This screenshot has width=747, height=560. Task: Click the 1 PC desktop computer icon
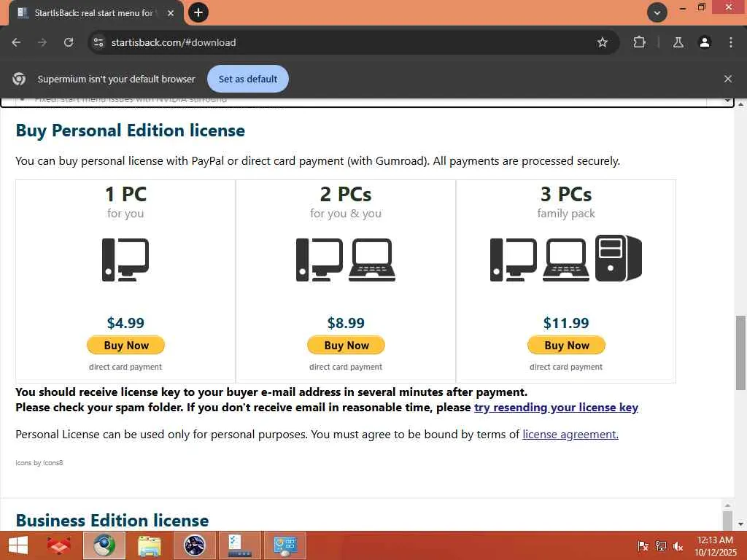pyautogui.click(x=125, y=260)
